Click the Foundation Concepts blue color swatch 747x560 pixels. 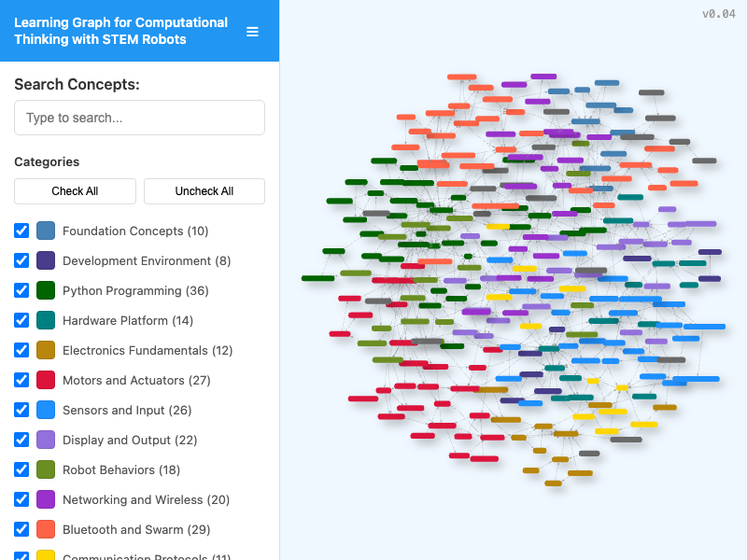[46, 231]
